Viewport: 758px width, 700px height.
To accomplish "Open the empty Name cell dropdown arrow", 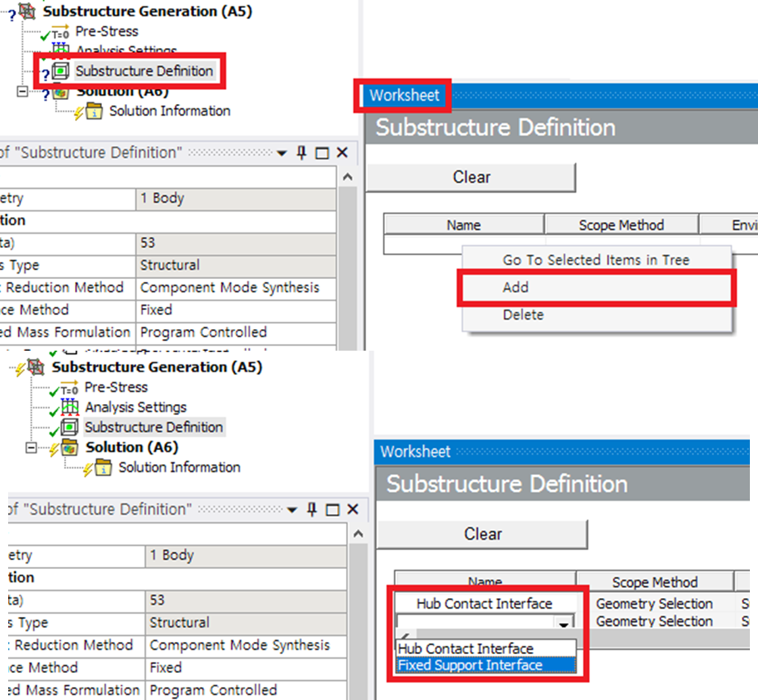I will [x=562, y=622].
